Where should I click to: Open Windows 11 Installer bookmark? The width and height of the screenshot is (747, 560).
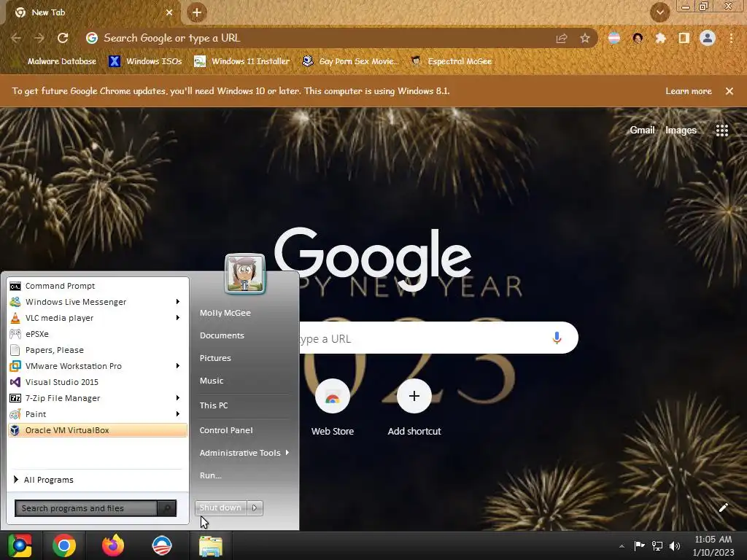point(242,61)
